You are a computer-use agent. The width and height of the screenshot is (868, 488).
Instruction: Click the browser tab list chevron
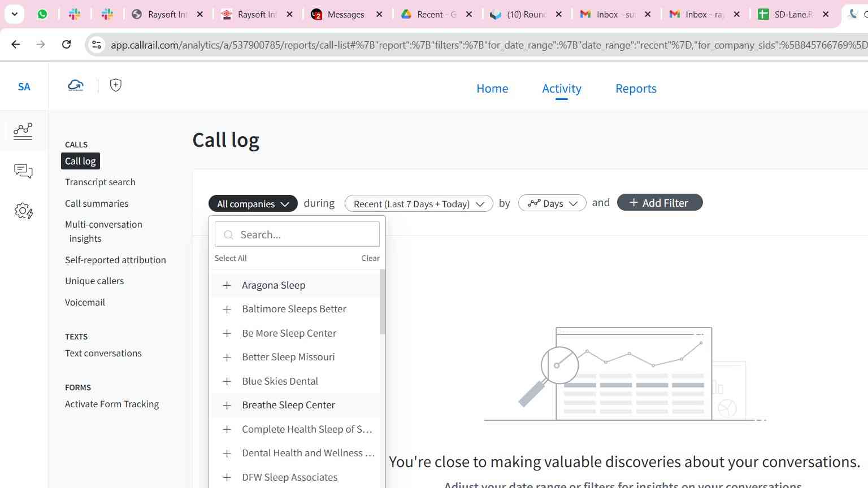(14, 14)
